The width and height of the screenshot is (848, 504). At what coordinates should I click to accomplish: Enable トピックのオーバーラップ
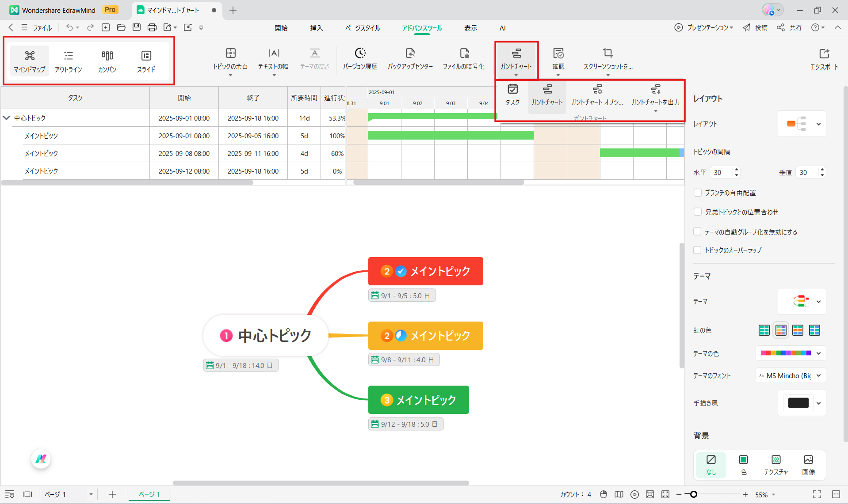pyautogui.click(x=698, y=250)
